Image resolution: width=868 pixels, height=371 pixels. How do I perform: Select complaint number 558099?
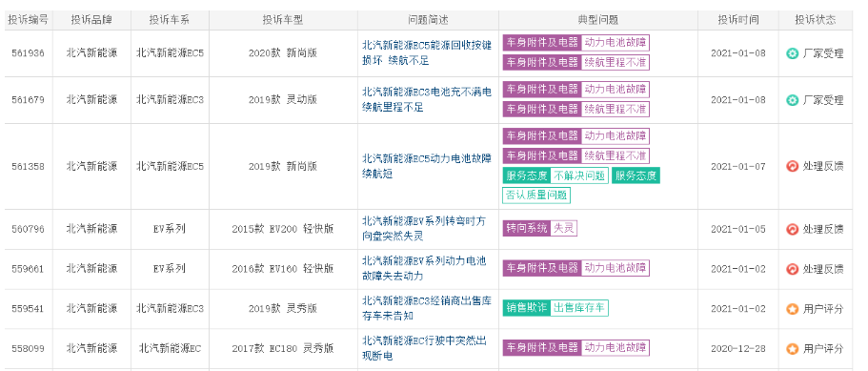pyautogui.click(x=29, y=349)
